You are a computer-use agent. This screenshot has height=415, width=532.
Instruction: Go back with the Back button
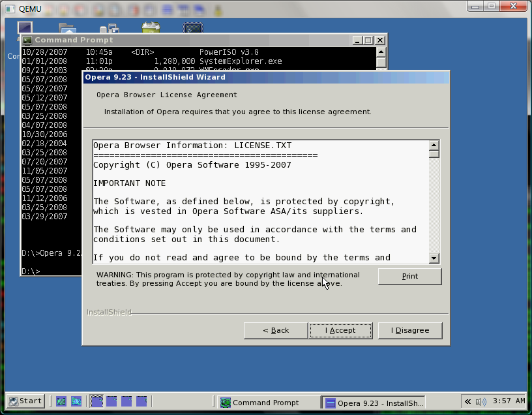coord(276,330)
